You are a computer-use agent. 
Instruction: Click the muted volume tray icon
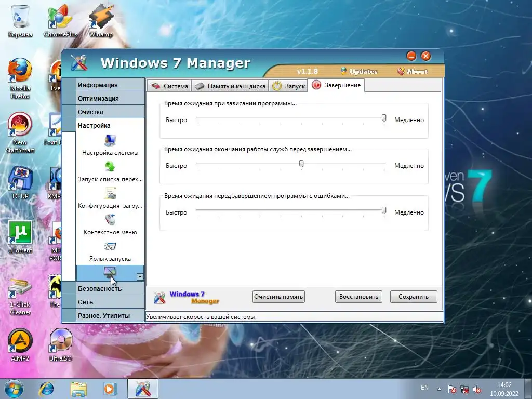[x=477, y=390]
